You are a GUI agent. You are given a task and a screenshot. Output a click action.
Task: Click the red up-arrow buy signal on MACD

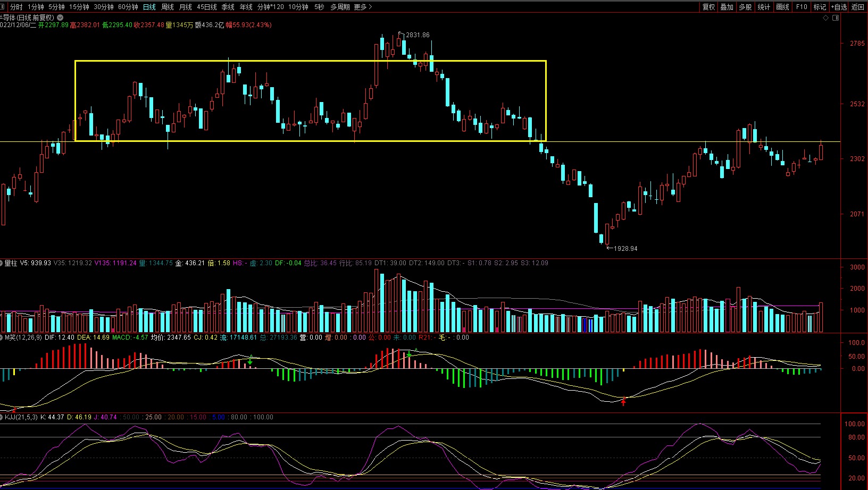[x=623, y=402]
